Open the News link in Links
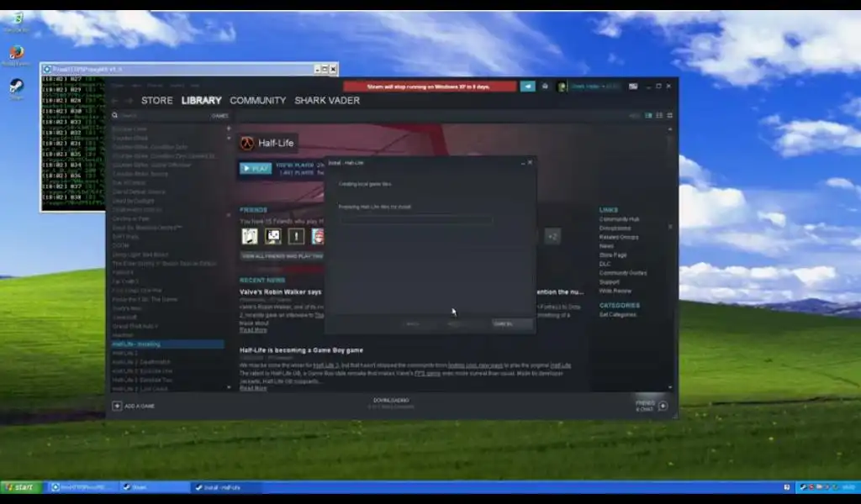 [606, 245]
